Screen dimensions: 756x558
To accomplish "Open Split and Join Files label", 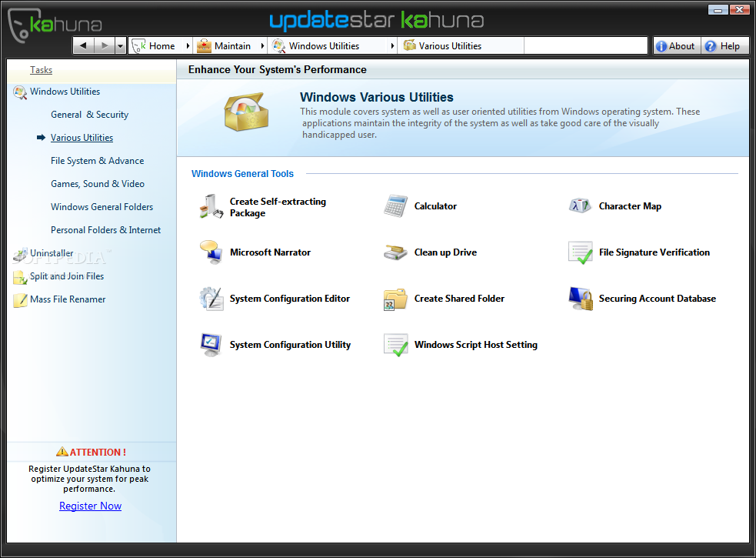I will pos(67,276).
